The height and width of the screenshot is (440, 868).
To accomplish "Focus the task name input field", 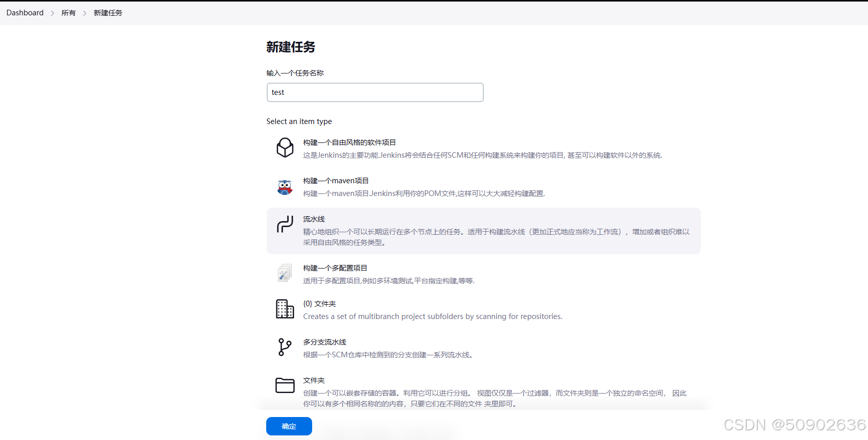I will 375,92.
